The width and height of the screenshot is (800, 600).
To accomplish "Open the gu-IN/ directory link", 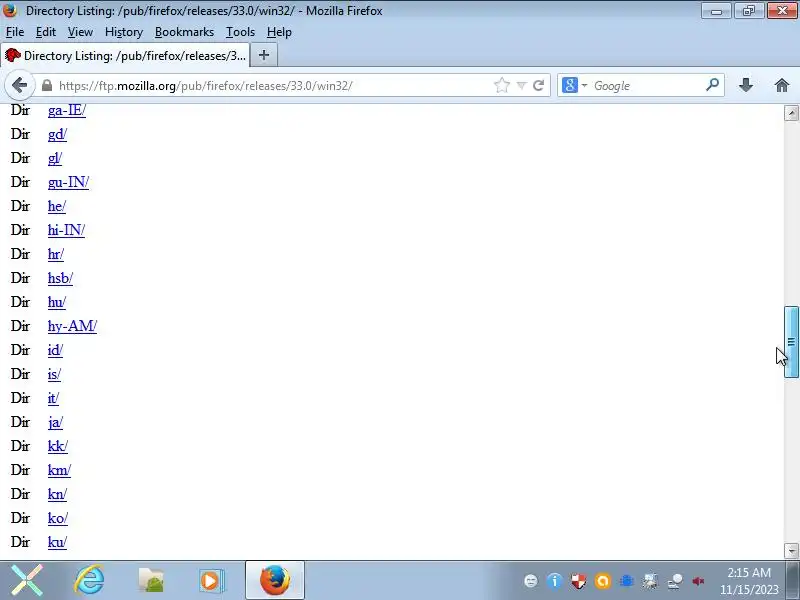I will pyautogui.click(x=68, y=182).
